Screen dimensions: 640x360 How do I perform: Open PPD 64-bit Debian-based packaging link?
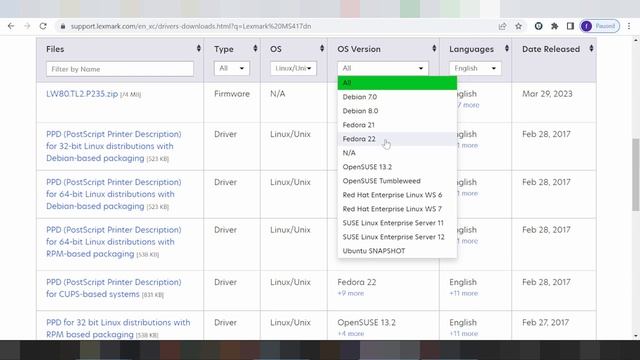(113, 194)
